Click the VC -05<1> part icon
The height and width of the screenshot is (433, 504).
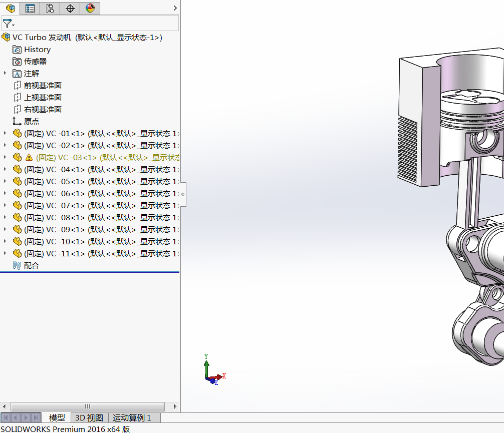pos(17,182)
